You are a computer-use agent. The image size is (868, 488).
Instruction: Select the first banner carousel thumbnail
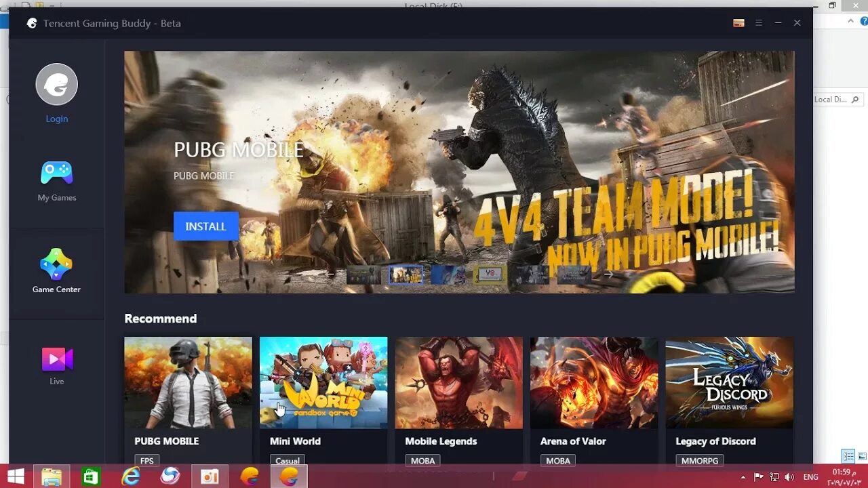[x=363, y=274]
